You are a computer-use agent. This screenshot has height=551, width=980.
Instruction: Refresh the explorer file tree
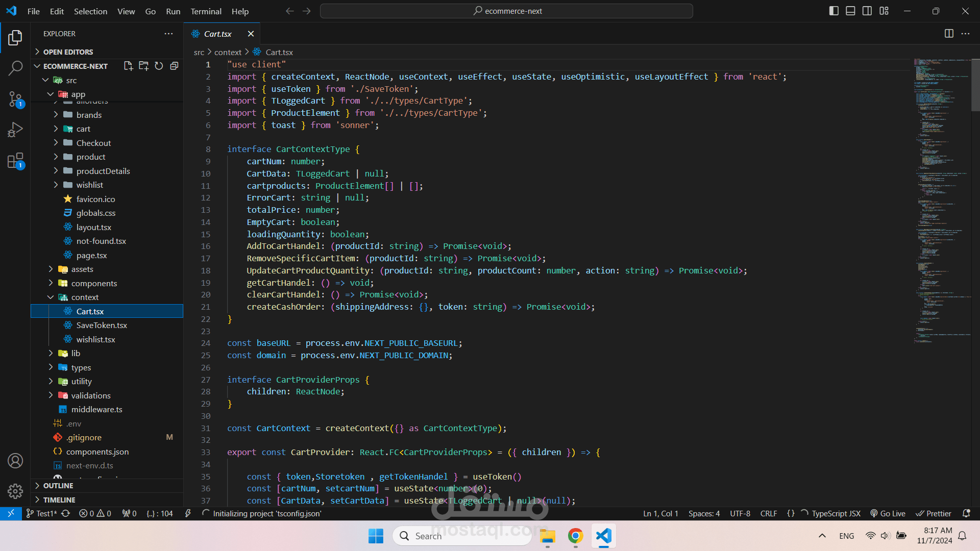(159, 66)
